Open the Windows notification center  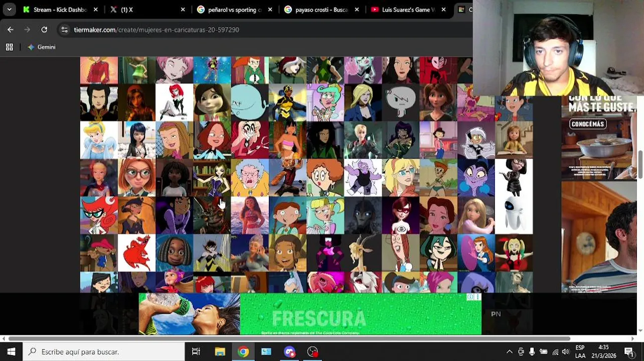(629, 352)
